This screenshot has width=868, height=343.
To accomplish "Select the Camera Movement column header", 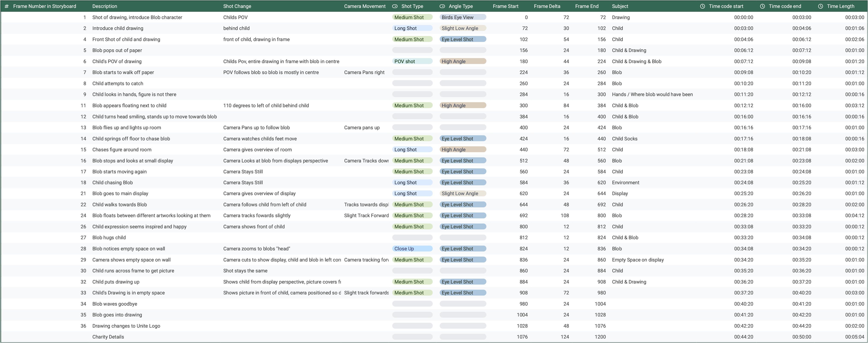I will pyautogui.click(x=365, y=6).
